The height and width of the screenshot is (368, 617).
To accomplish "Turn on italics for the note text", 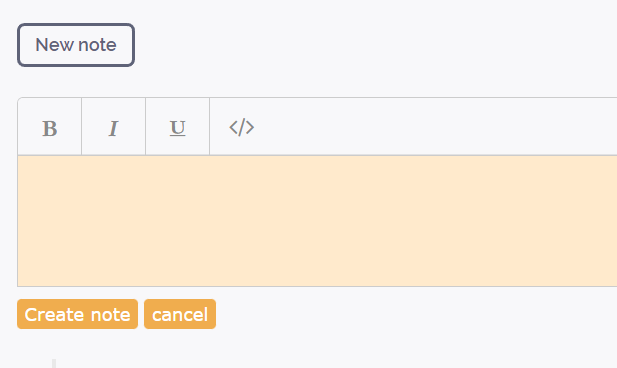I will (x=113, y=127).
